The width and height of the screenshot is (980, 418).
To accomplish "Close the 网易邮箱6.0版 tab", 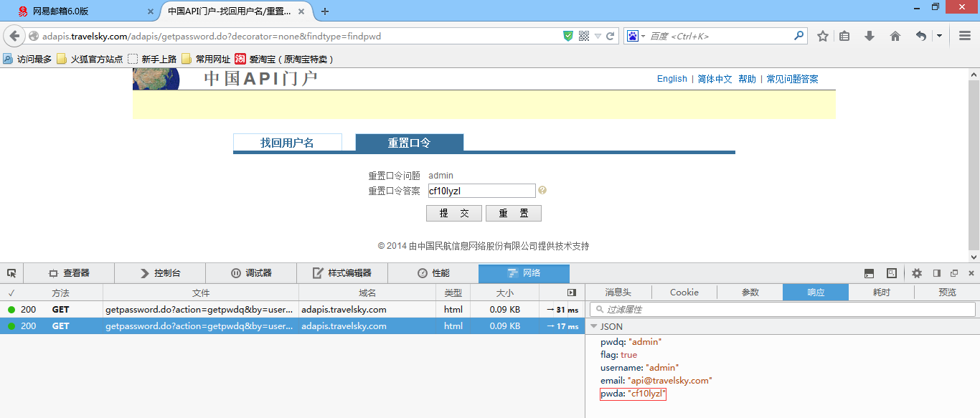I will point(151,11).
